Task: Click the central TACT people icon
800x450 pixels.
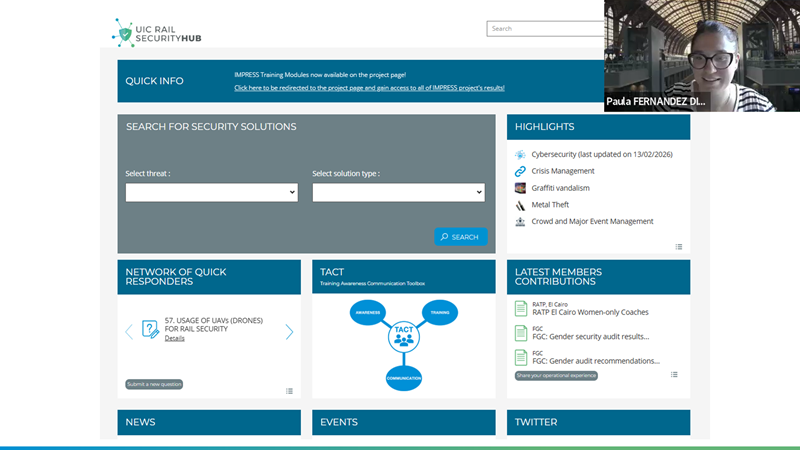Action: (x=404, y=337)
